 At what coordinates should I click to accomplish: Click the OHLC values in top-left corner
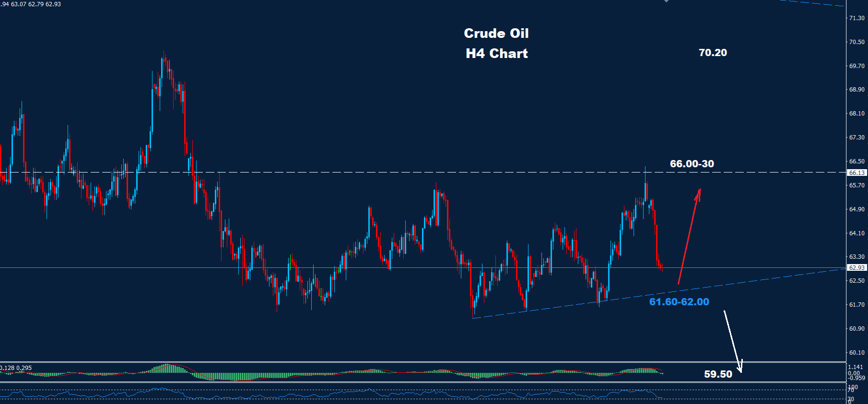tap(31, 4)
